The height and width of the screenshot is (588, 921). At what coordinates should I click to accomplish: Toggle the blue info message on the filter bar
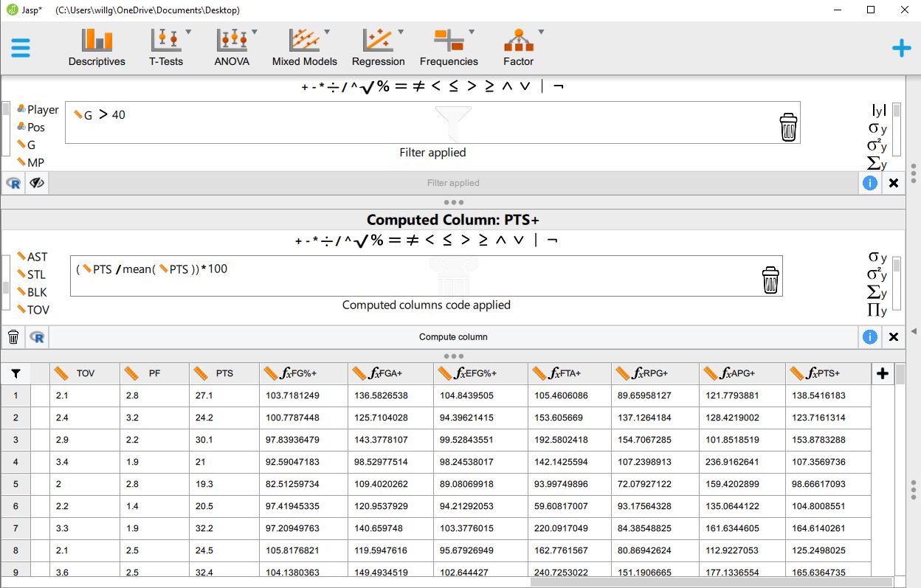pos(869,182)
